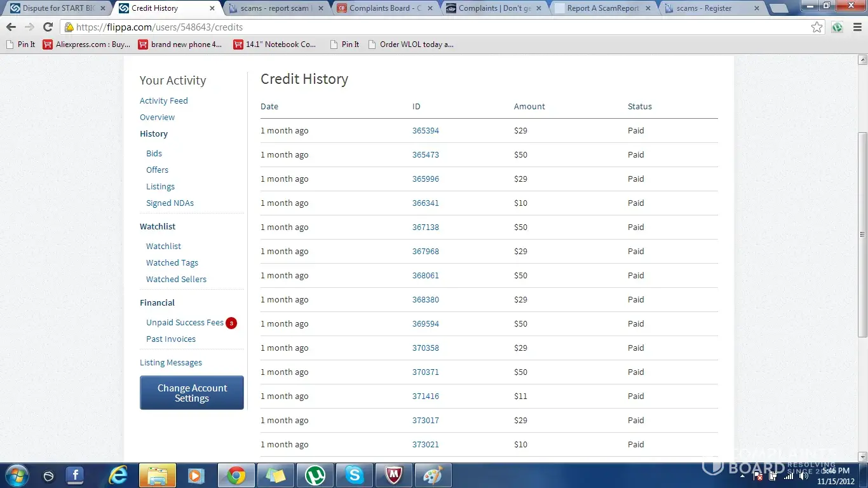Switch to the Complaints Board tab
Viewport: 868px width, 488px height.
tap(384, 8)
